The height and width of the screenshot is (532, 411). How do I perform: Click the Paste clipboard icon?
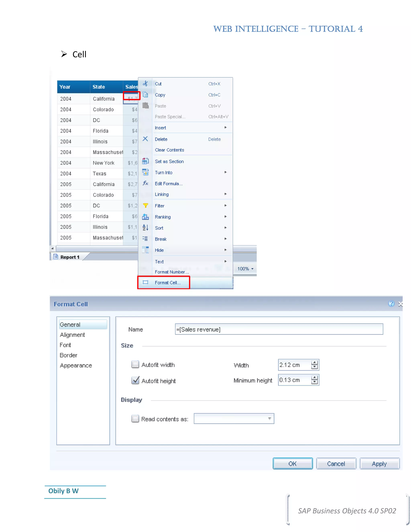click(x=145, y=105)
